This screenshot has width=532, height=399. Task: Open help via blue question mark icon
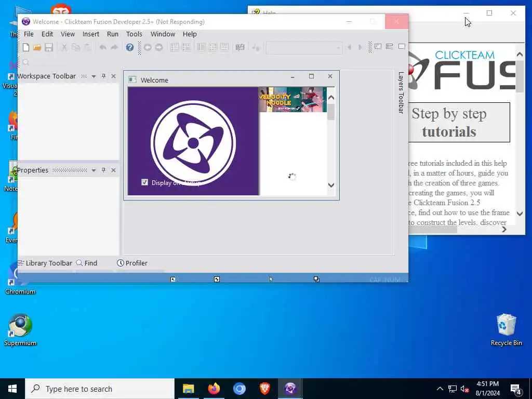(129, 47)
